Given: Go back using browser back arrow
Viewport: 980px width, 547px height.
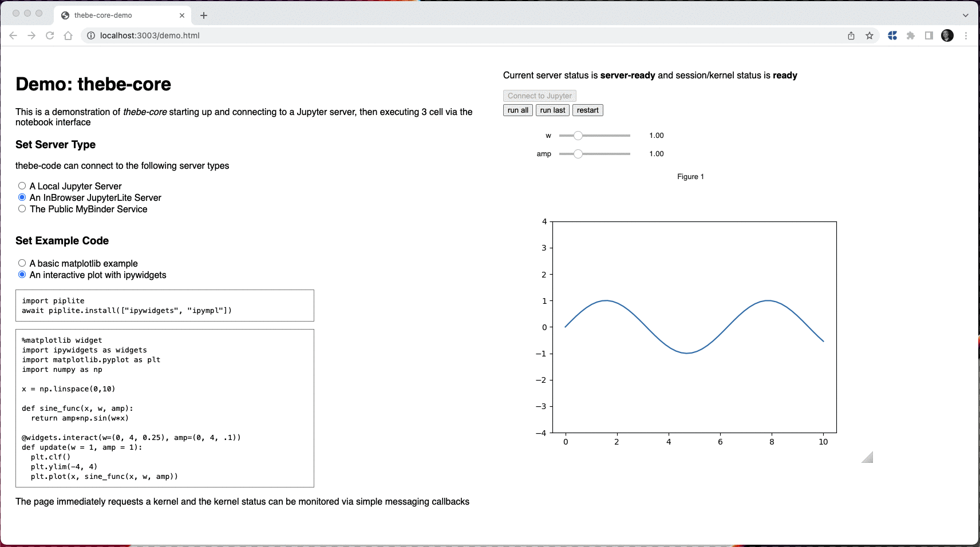Looking at the screenshot, I should tap(13, 35).
